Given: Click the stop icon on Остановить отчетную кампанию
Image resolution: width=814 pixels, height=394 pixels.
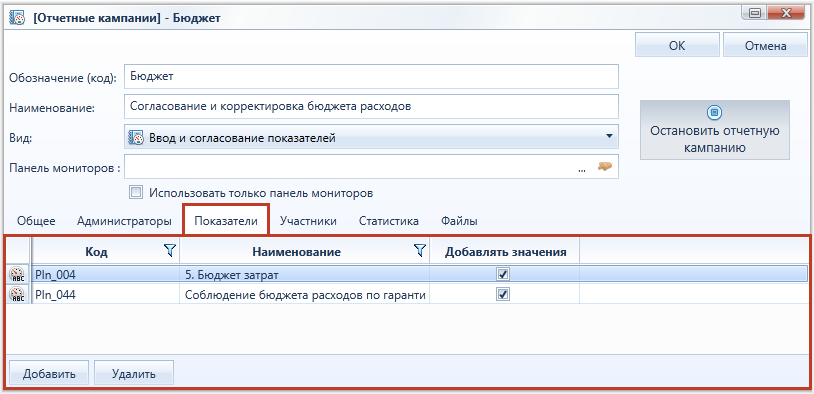Looking at the screenshot, I should [715, 112].
